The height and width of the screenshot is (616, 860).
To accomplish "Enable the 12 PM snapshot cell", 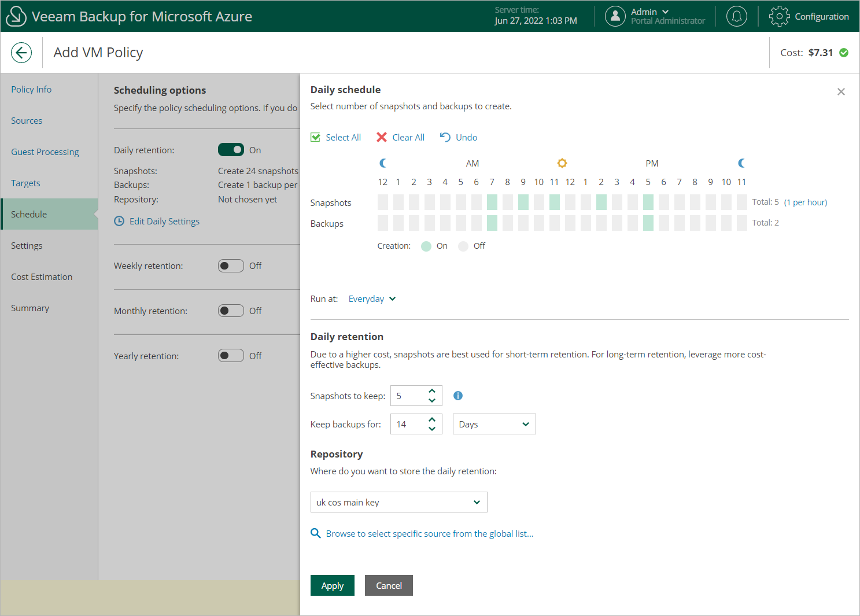I will click(x=570, y=202).
